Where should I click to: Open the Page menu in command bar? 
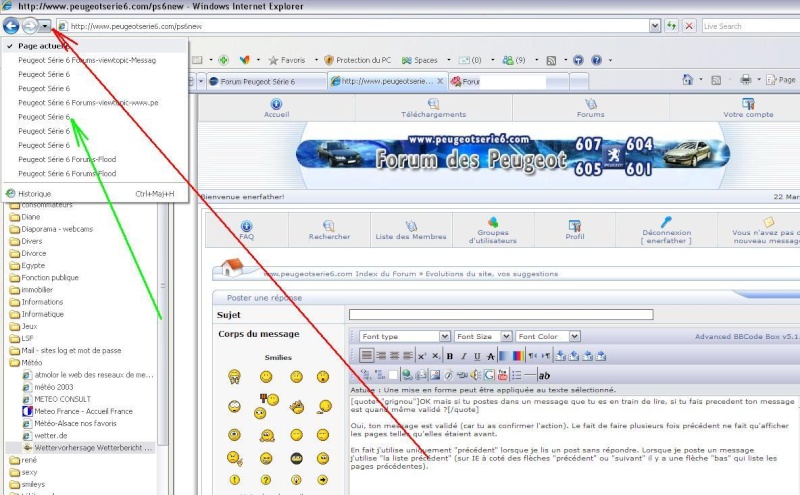pyautogui.click(x=782, y=80)
